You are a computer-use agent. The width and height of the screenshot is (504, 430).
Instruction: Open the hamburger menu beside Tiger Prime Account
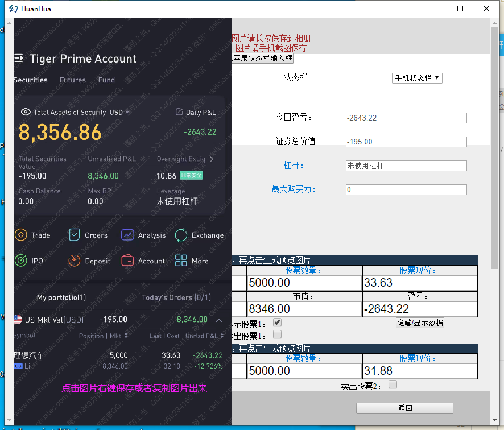coord(19,58)
